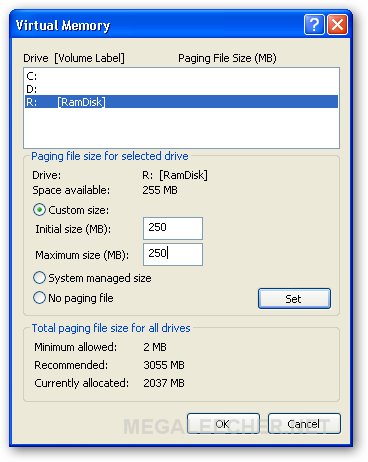368x462 pixels.
Task: Click the Recommended 3055 MB value
Action: pyautogui.click(x=164, y=365)
